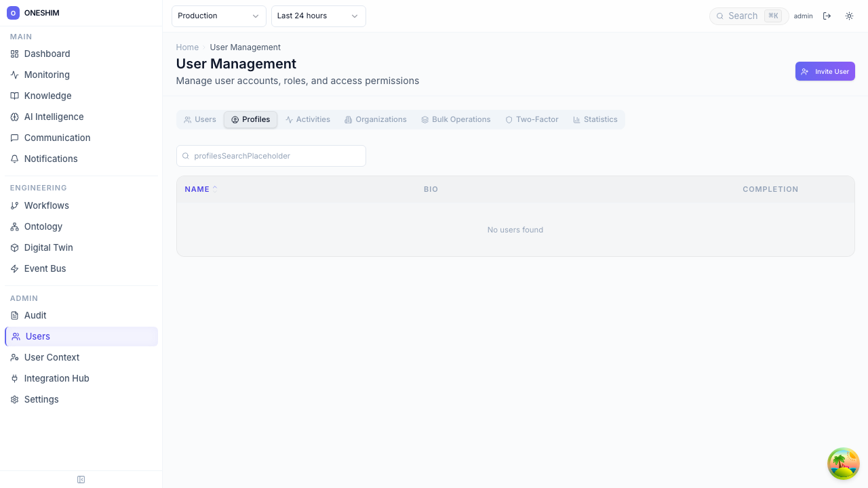This screenshot has height=488, width=868.
Task: Click the ONESHIM logo icon
Action: pyautogui.click(x=13, y=13)
